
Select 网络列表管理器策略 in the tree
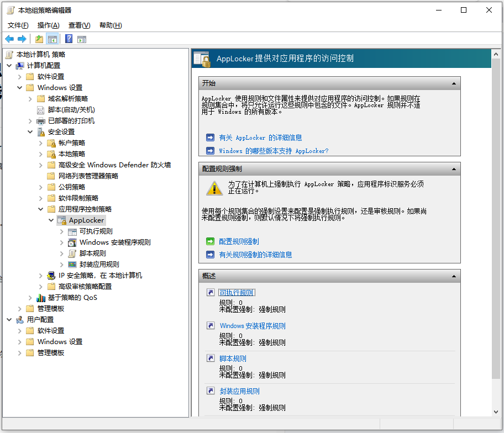click(x=88, y=176)
